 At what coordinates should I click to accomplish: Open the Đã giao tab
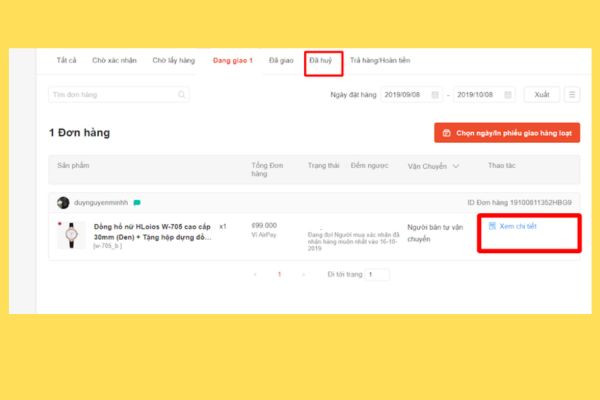[x=281, y=60]
